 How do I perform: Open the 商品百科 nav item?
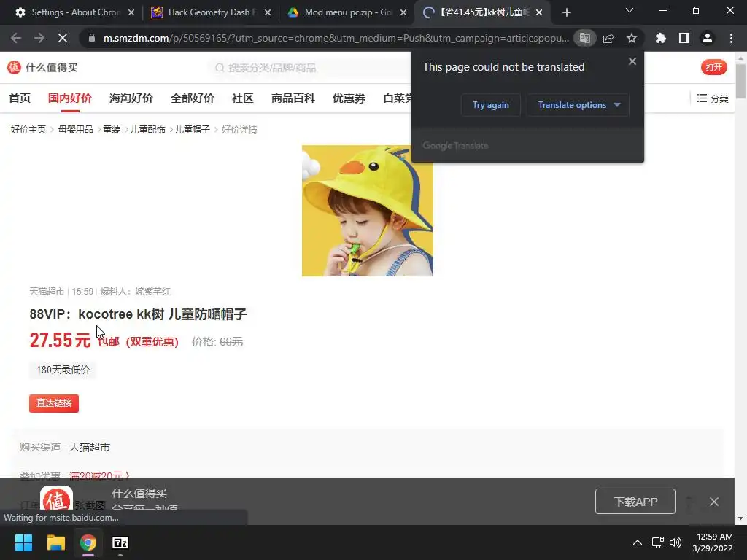coord(293,98)
